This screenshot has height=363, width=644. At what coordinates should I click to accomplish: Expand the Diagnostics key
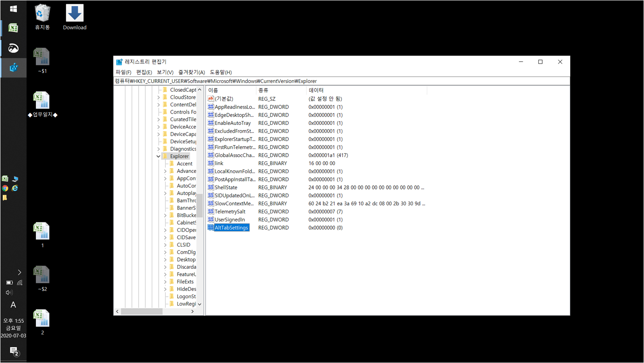158,149
